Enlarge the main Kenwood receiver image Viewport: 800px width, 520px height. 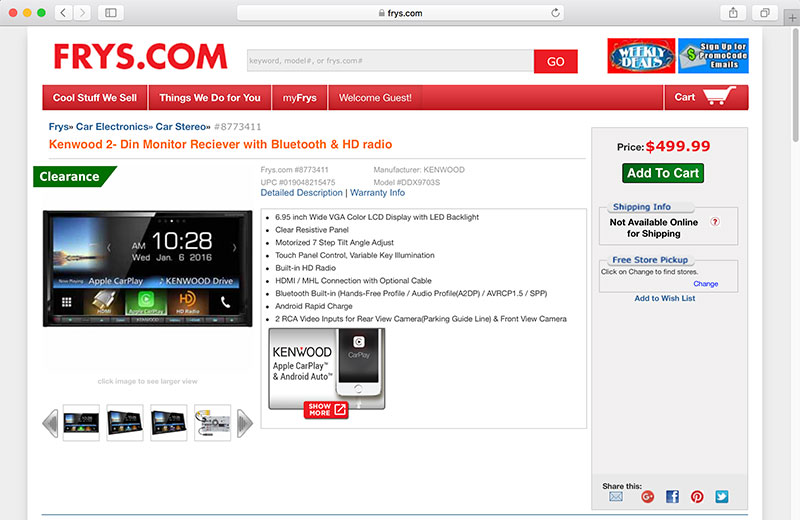pos(147,268)
